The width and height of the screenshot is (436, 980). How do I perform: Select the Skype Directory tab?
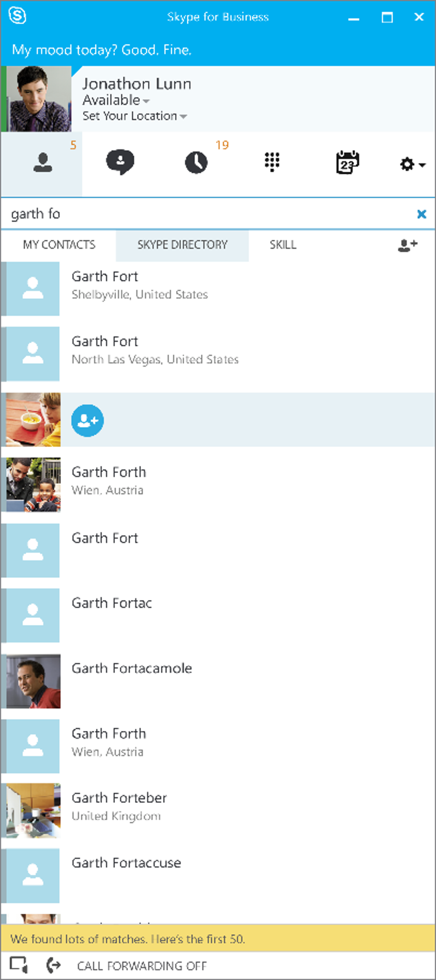tap(182, 245)
